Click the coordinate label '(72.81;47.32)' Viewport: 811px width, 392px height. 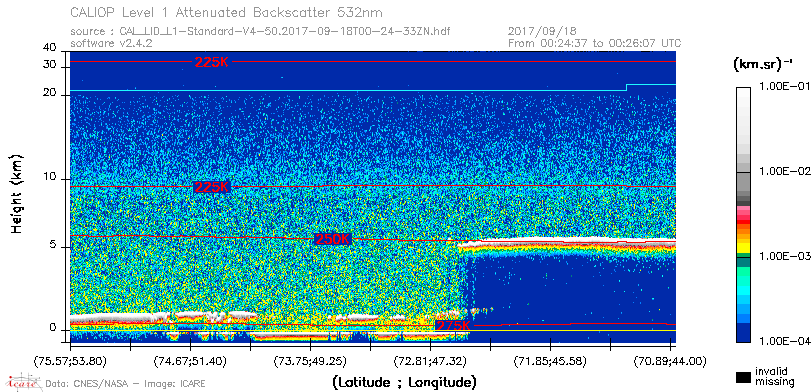[431, 360]
